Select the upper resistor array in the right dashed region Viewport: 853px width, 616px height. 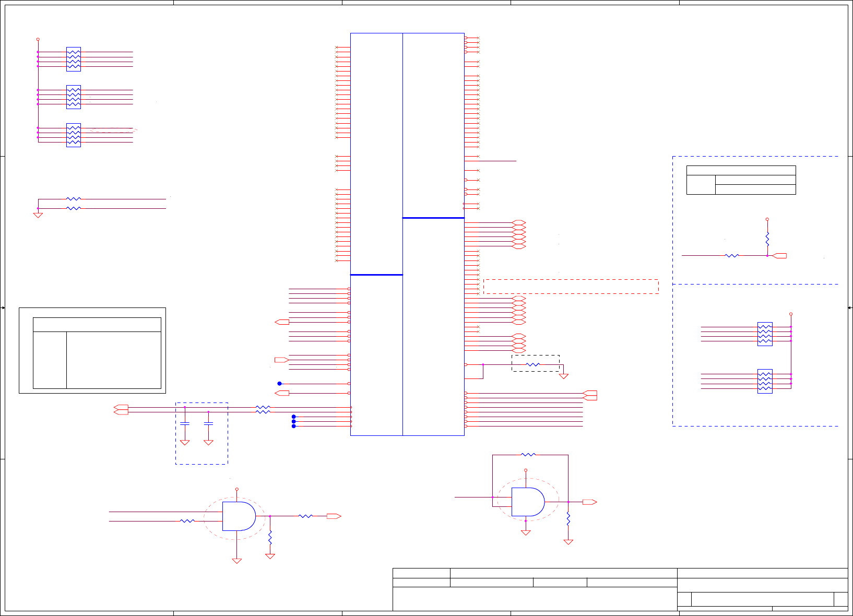click(765, 334)
